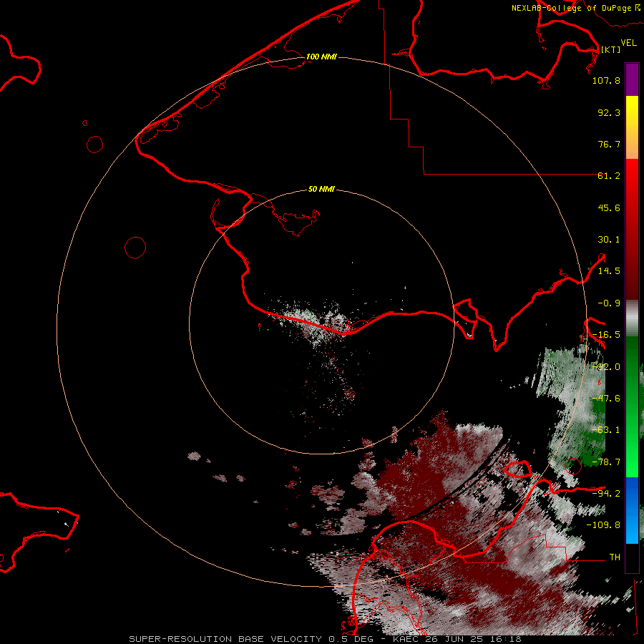Click the -109.8 velocity scale value

pos(603,525)
